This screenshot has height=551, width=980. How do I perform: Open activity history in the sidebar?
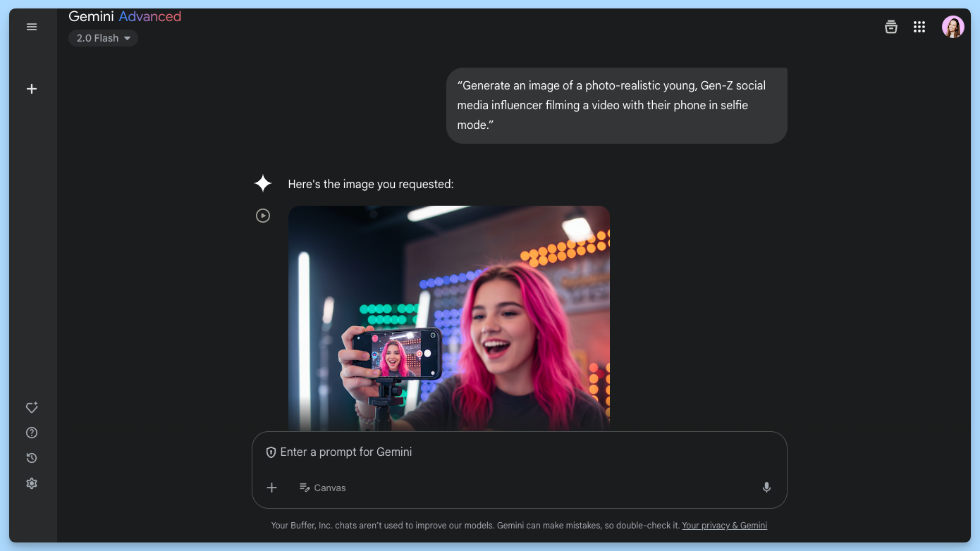pos(32,458)
